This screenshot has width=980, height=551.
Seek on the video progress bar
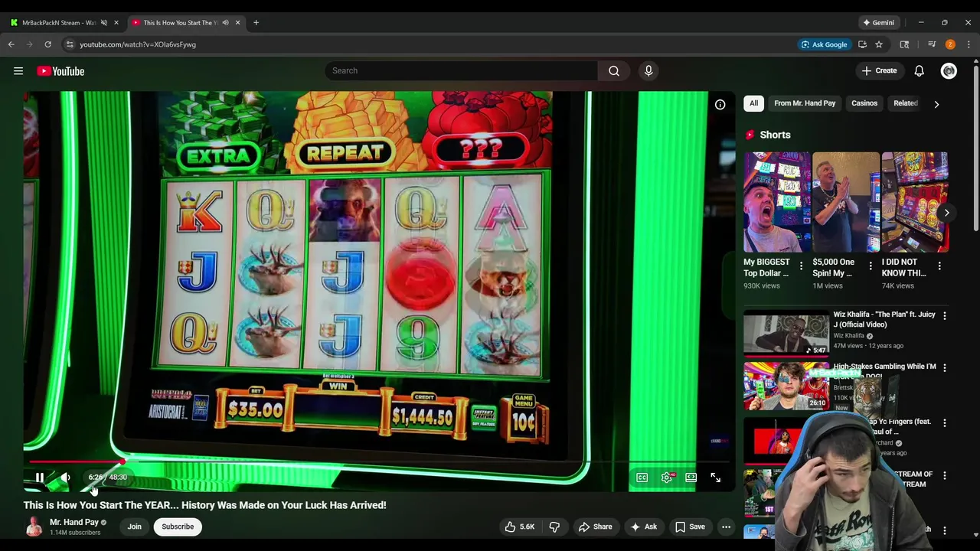point(379,461)
